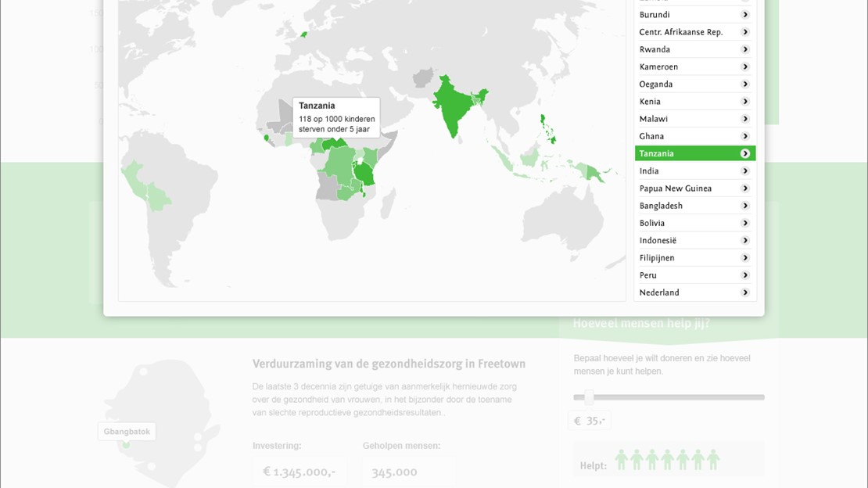
Task: Click the arrow icon beside Rwanda
Action: tap(745, 49)
